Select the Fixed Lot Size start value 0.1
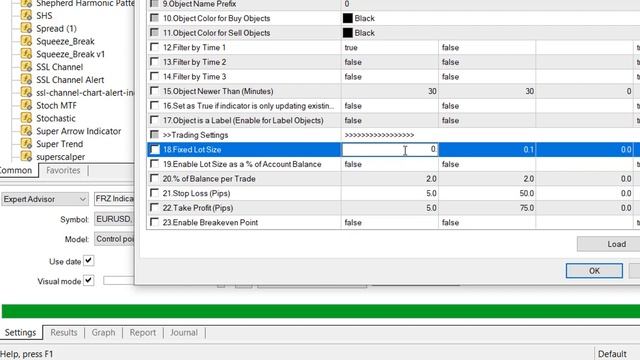This screenshot has width=640, height=360. click(487, 149)
